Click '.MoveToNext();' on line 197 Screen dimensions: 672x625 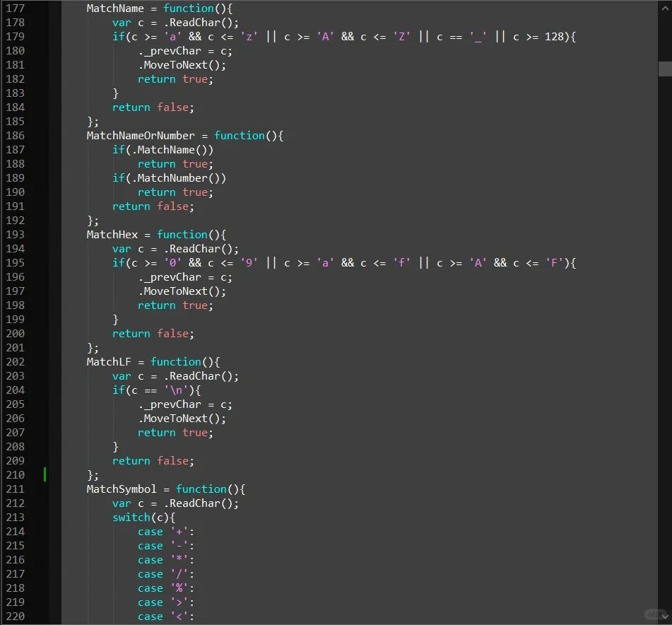182,291
